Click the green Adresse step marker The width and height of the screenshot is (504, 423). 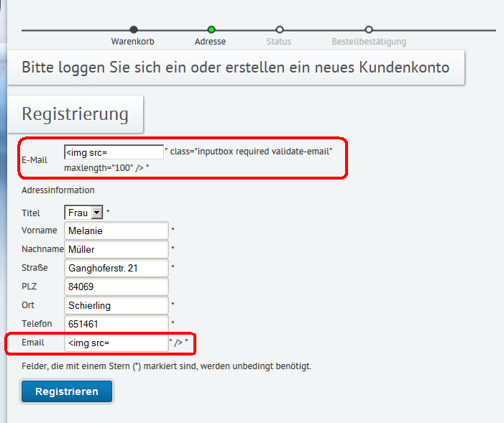211,30
